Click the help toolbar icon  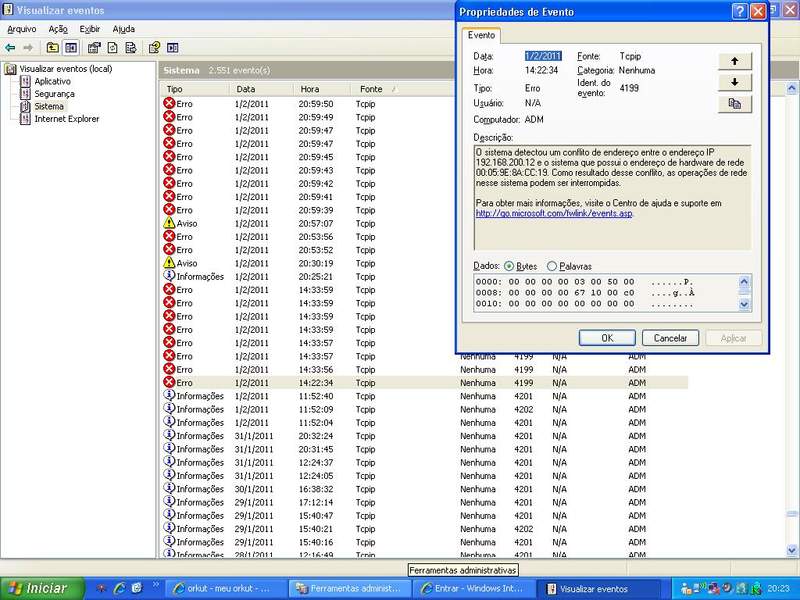coord(154,48)
